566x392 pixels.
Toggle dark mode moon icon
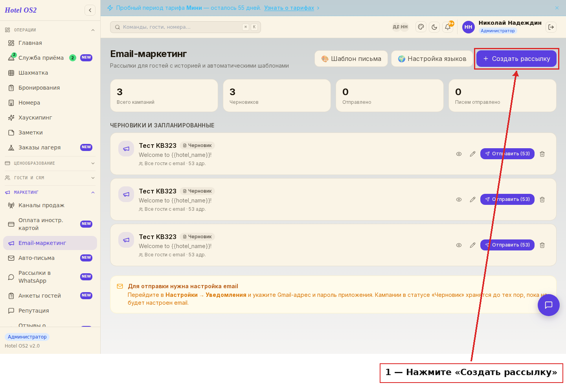coord(434,27)
